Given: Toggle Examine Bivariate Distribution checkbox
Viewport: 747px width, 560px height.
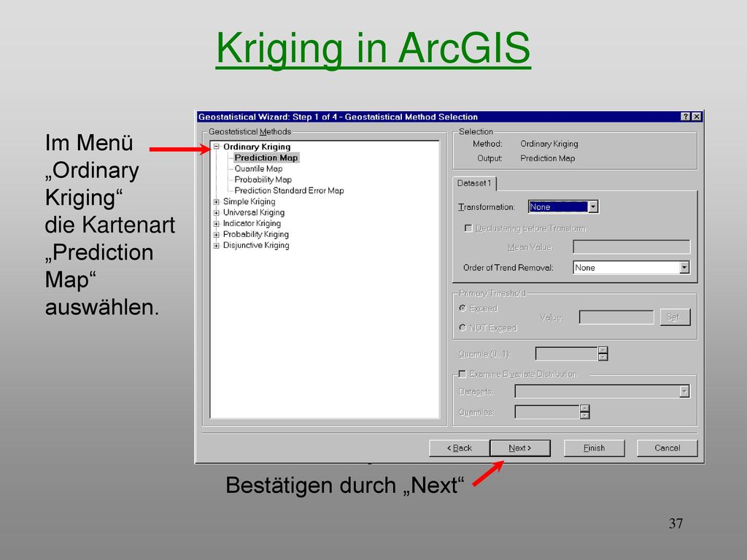Looking at the screenshot, I should (462, 374).
